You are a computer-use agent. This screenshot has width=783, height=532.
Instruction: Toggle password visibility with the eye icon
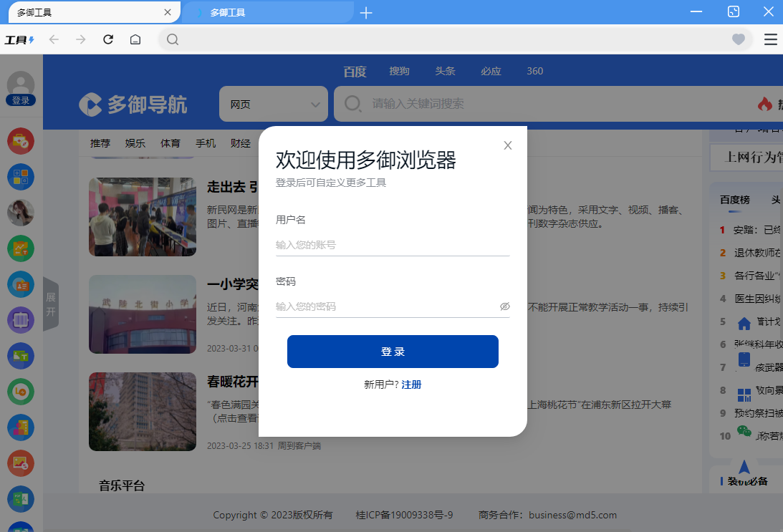click(505, 306)
